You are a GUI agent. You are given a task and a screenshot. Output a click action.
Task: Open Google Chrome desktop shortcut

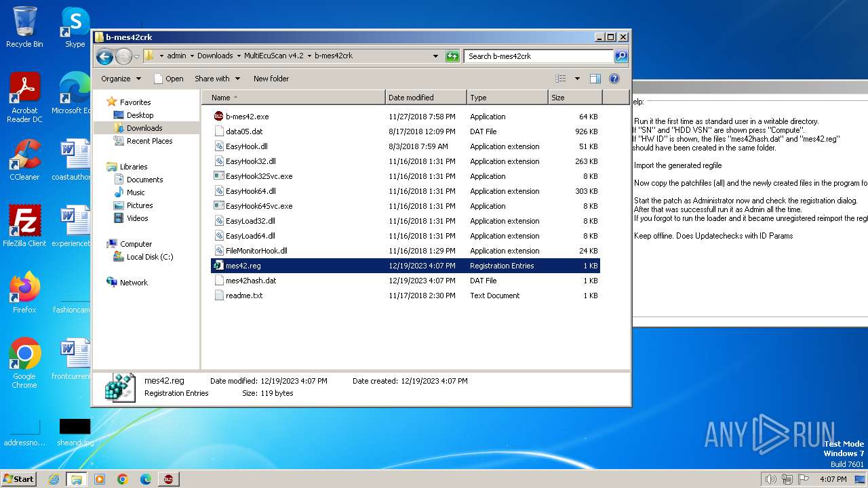click(x=24, y=363)
